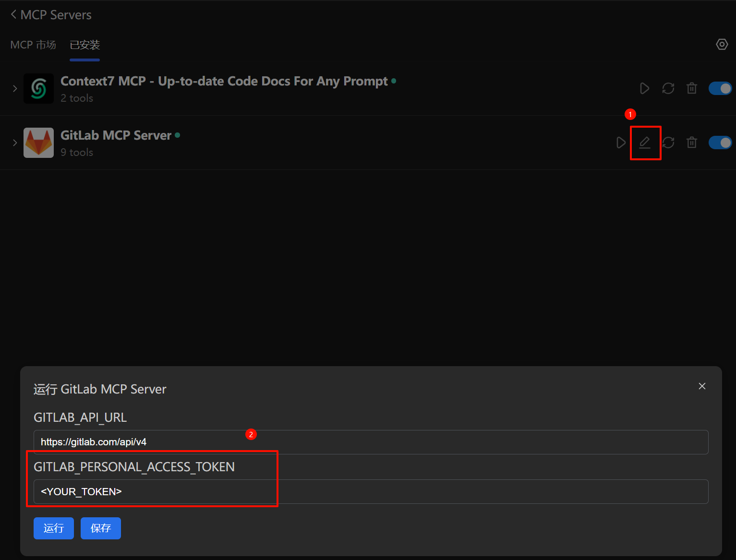Run the GitLab MCP Server play icon
Viewport: 736px width, 560px height.
point(621,143)
